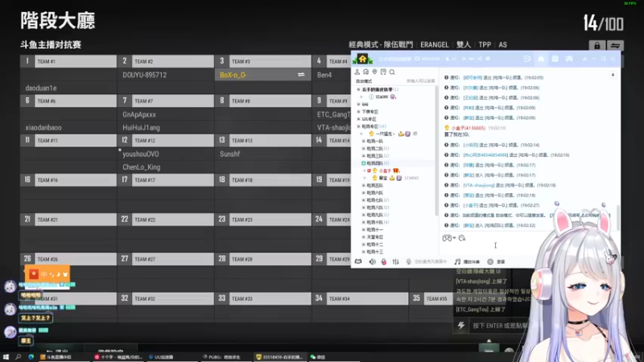Image resolution: width=644 pixels, height=362 pixels.
Task: Click player Sunshf in TEAM #13
Action: pyautogui.click(x=229, y=154)
